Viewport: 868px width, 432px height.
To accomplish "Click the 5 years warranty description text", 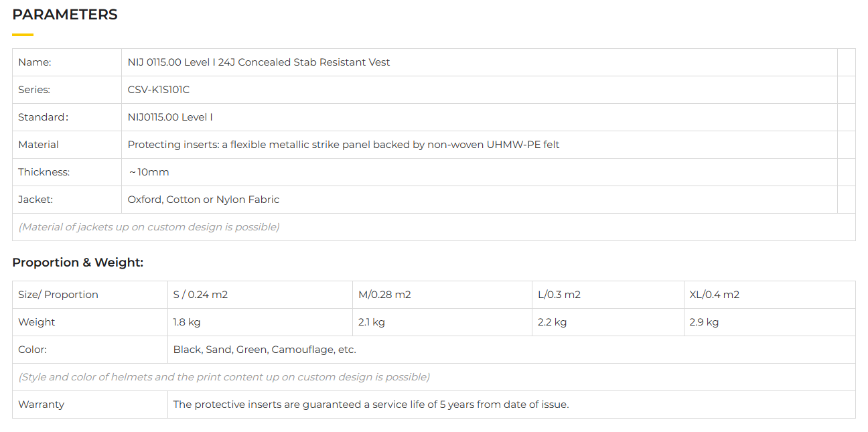I will 371,405.
